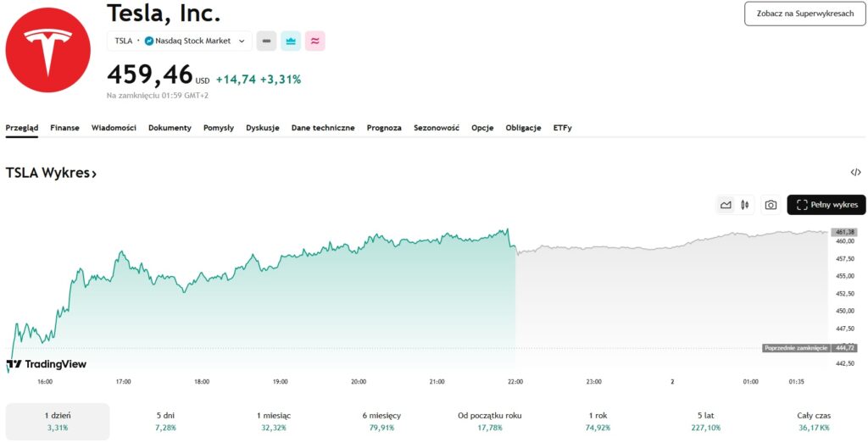Click the TradingView logo on chart

47,364
